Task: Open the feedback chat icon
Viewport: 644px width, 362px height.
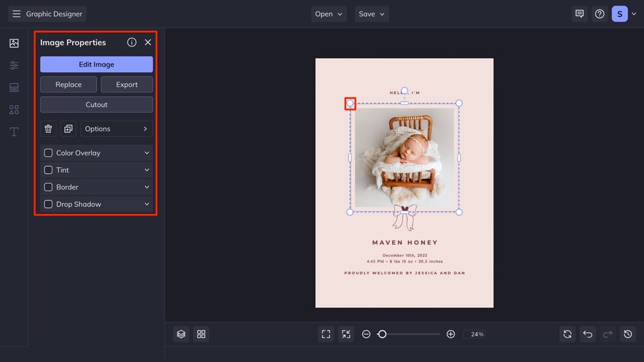Action: pyautogui.click(x=579, y=14)
